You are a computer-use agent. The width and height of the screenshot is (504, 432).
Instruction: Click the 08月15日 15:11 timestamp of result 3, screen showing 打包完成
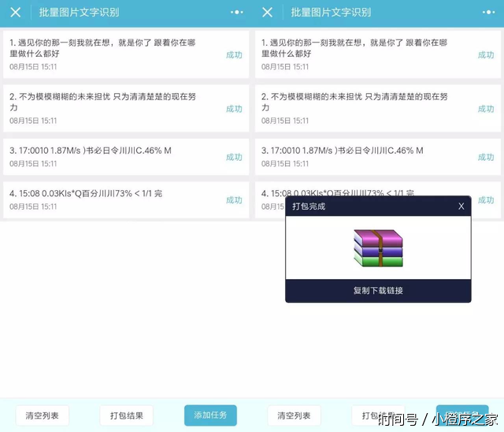point(285,164)
